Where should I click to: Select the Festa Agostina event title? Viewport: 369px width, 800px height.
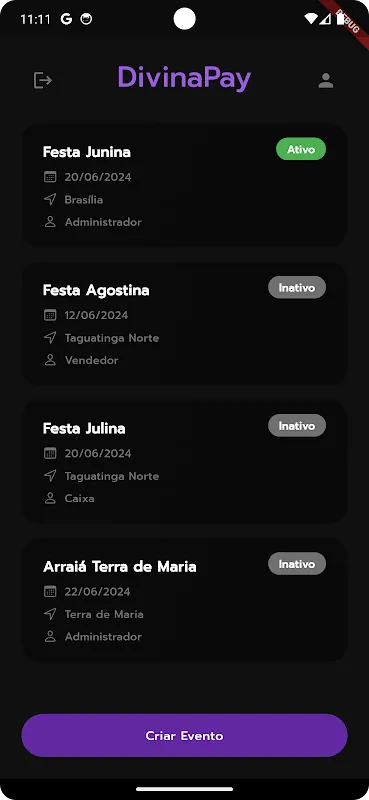click(96, 290)
